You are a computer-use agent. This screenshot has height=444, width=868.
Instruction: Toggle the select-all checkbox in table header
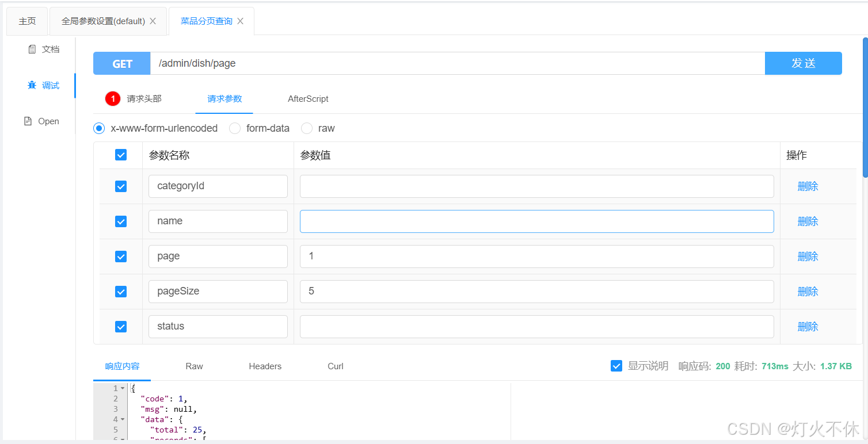pyautogui.click(x=121, y=155)
